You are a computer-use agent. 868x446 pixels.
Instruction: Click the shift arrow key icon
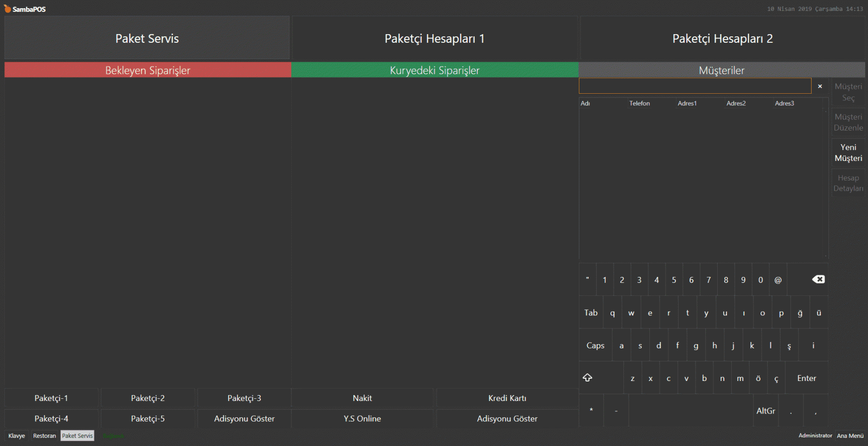point(588,378)
